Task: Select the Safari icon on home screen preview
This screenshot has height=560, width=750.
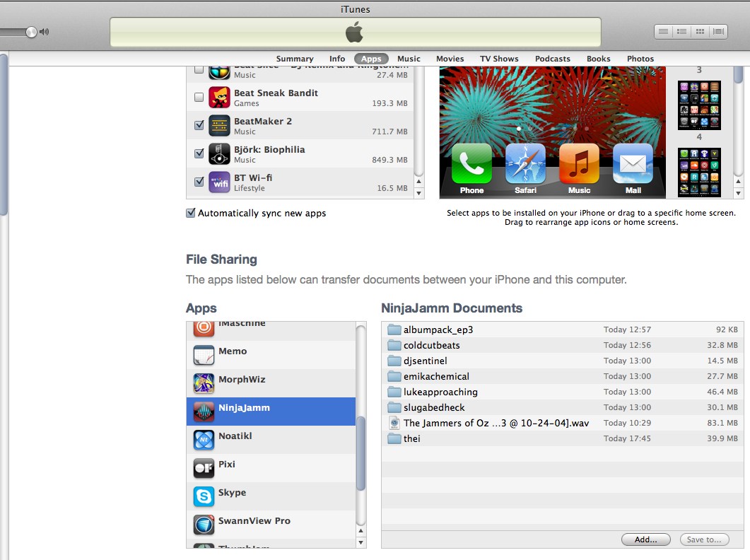Action: pyautogui.click(x=525, y=164)
